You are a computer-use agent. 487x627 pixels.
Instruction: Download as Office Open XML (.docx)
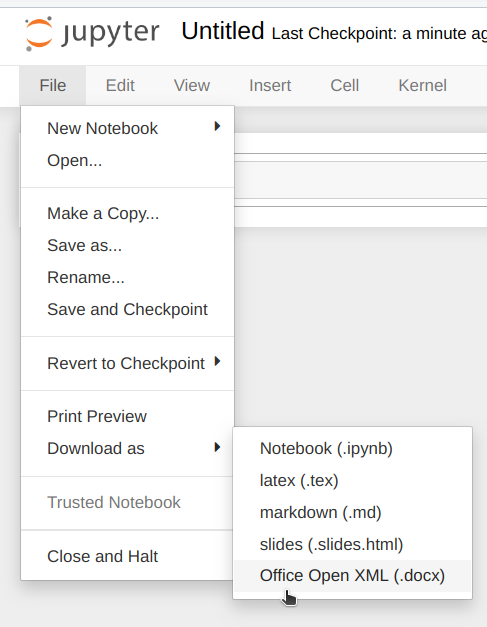pos(352,575)
